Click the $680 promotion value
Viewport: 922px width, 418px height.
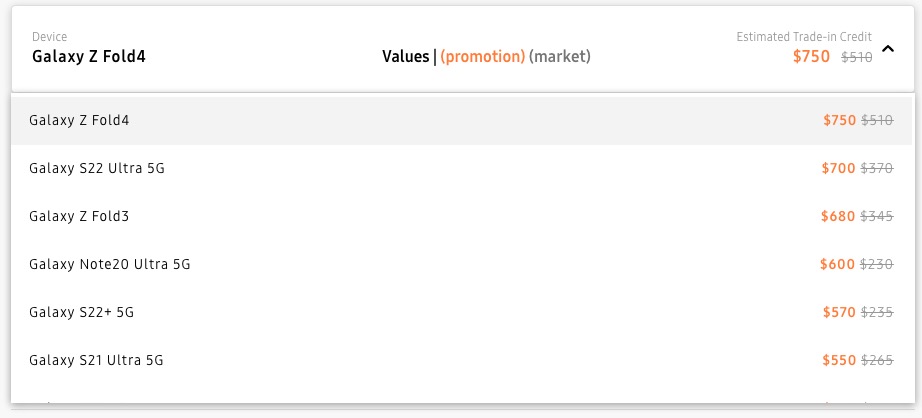point(838,217)
